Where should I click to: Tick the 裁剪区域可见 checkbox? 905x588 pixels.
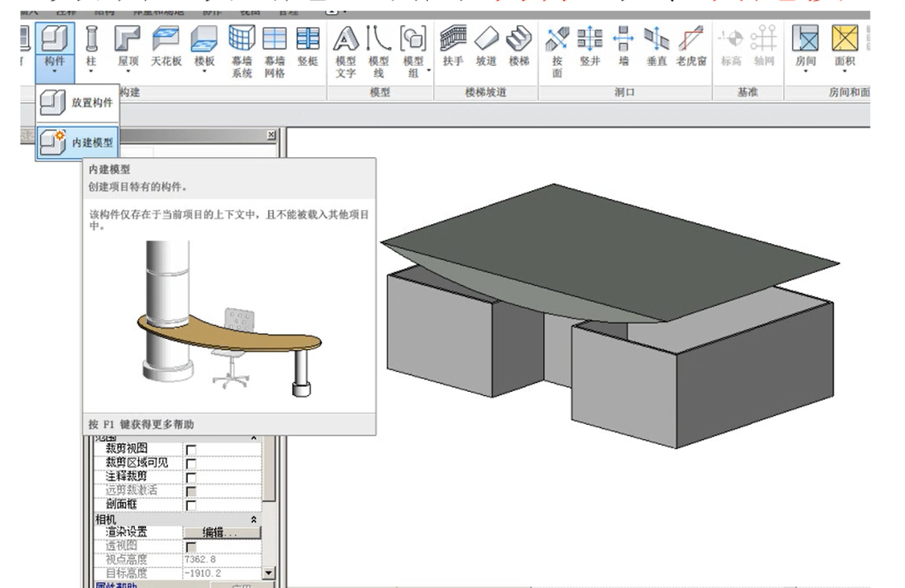click(191, 463)
